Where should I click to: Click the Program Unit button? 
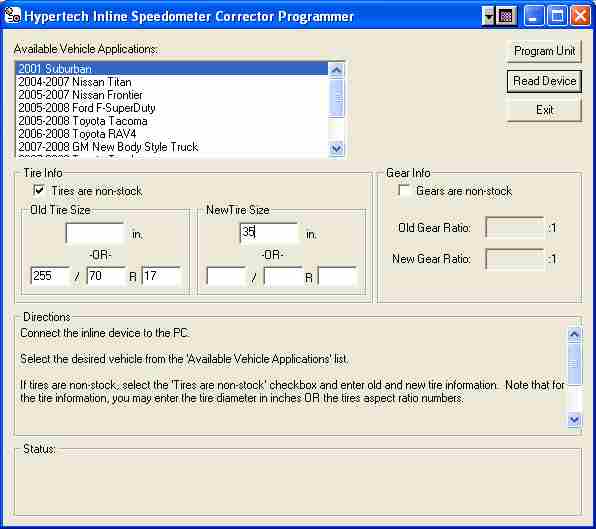(x=544, y=51)
